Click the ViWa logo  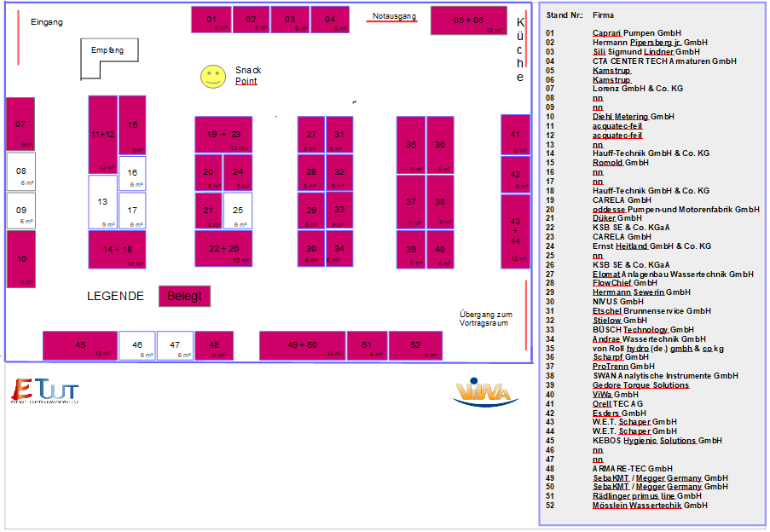tap(486, 393)
